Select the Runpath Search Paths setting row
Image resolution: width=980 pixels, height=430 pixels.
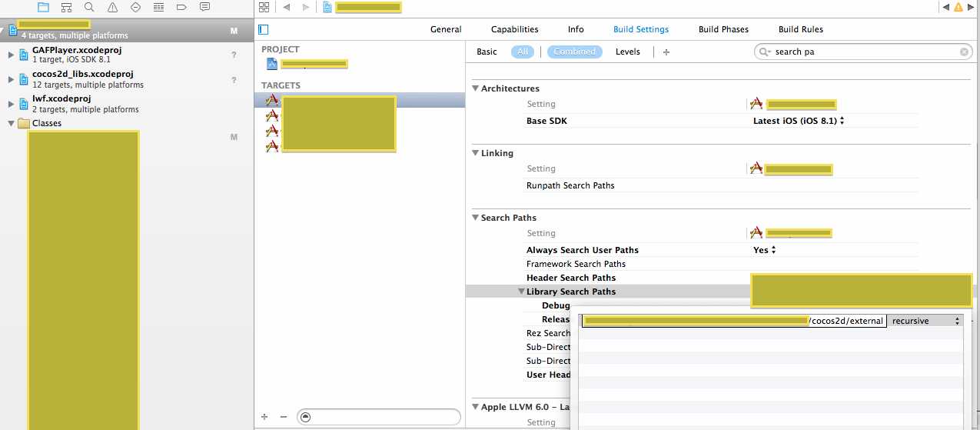[x=723, y=185]
